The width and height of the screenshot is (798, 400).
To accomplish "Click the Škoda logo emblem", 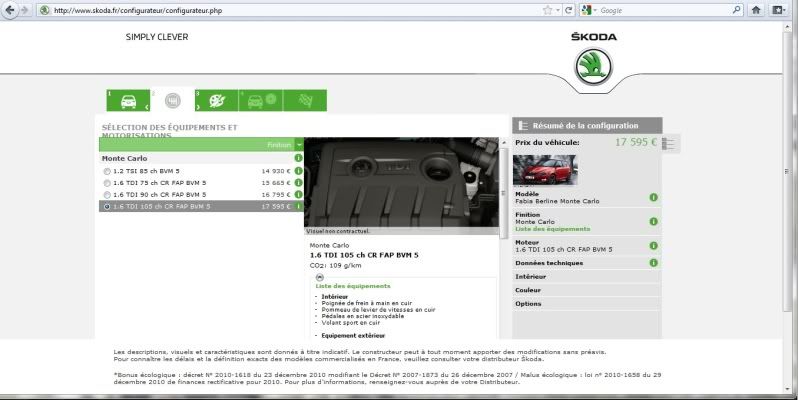I will coord(594,67).
